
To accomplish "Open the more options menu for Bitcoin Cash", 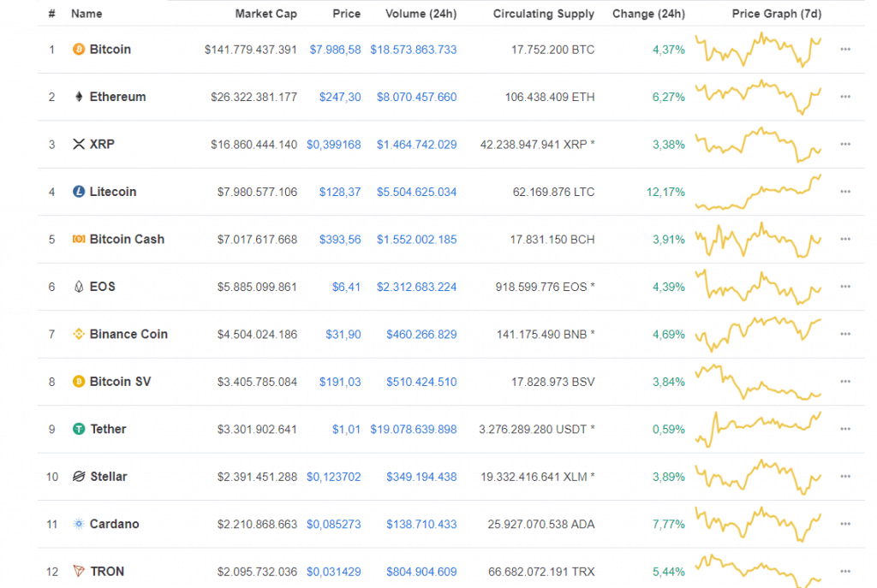I will click(x=845, y=240).
